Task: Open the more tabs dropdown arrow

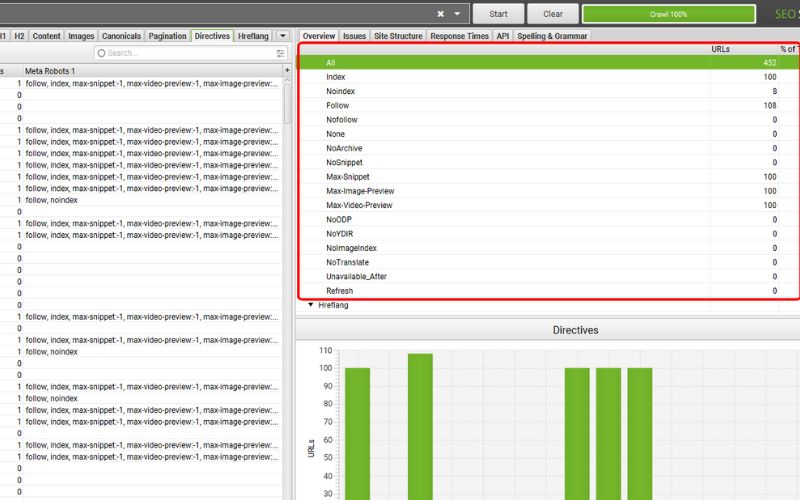Action: pos(283,36)
